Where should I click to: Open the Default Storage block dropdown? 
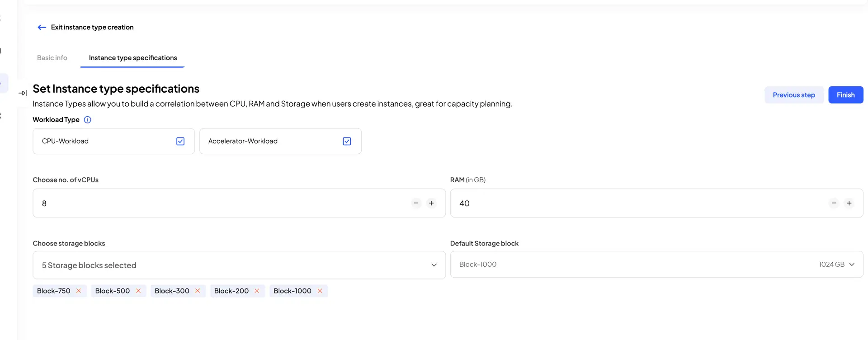(656, 264)
